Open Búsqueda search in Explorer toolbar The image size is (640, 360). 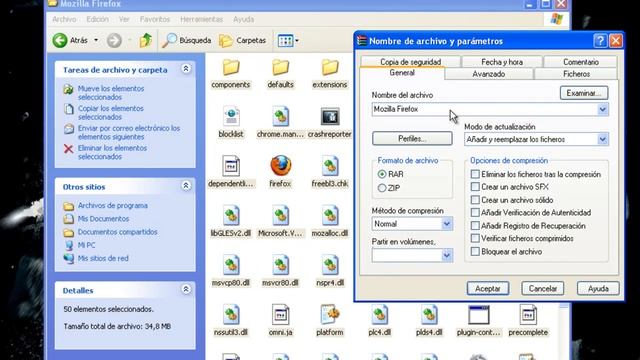tap(187, 40)
